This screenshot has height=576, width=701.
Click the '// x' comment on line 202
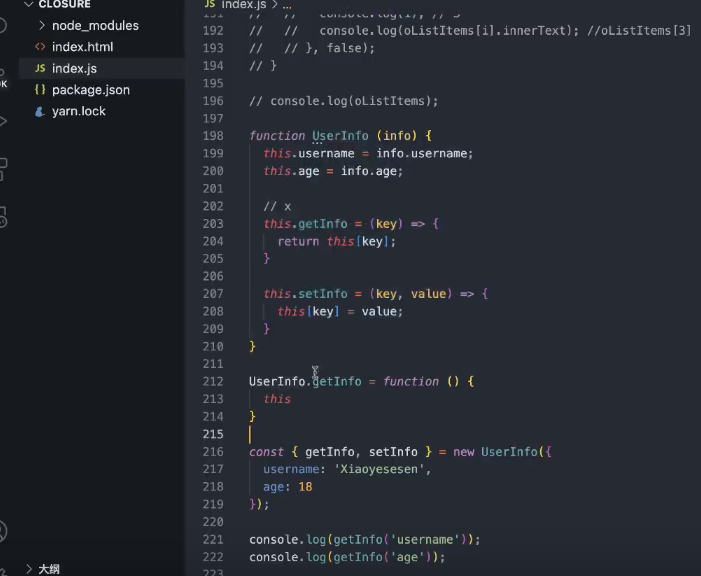coord(277,207)
